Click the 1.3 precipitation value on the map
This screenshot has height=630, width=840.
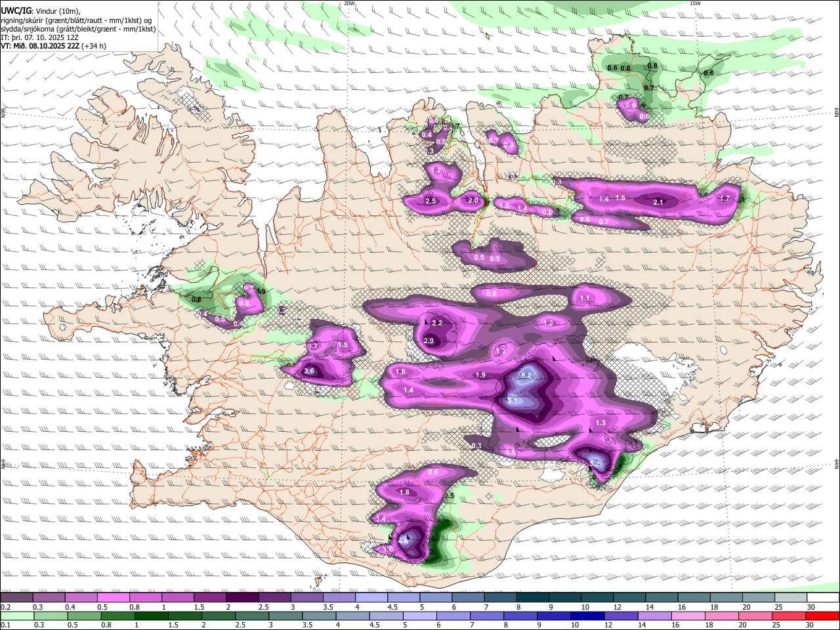600,423
